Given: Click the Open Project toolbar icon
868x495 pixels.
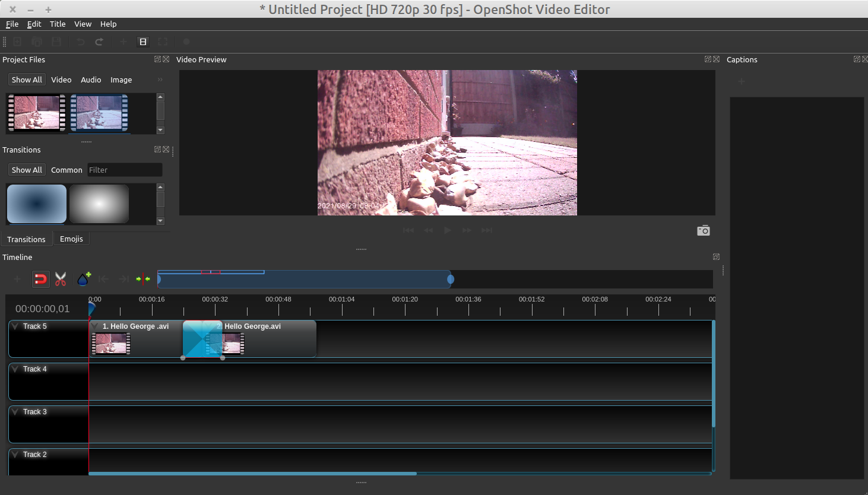Looking at the screenshot, I should [x=37, y=42].
